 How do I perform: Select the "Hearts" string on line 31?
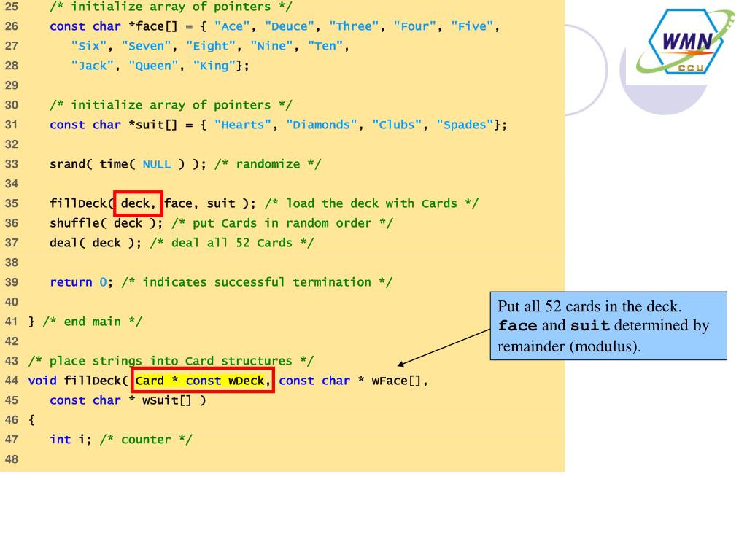tap(243, 125)
